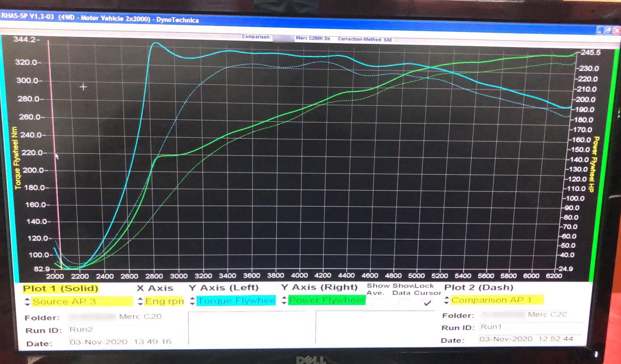Click the Torque Flywheel Nm axis title
The height and width of the screenshot is (364, 621).
(x=16, y=158)
